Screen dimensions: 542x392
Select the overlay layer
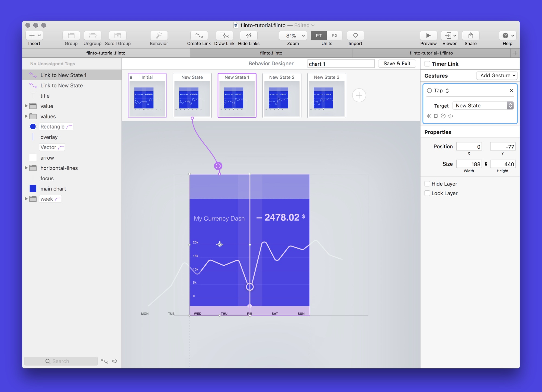click(x=72, y=137)
